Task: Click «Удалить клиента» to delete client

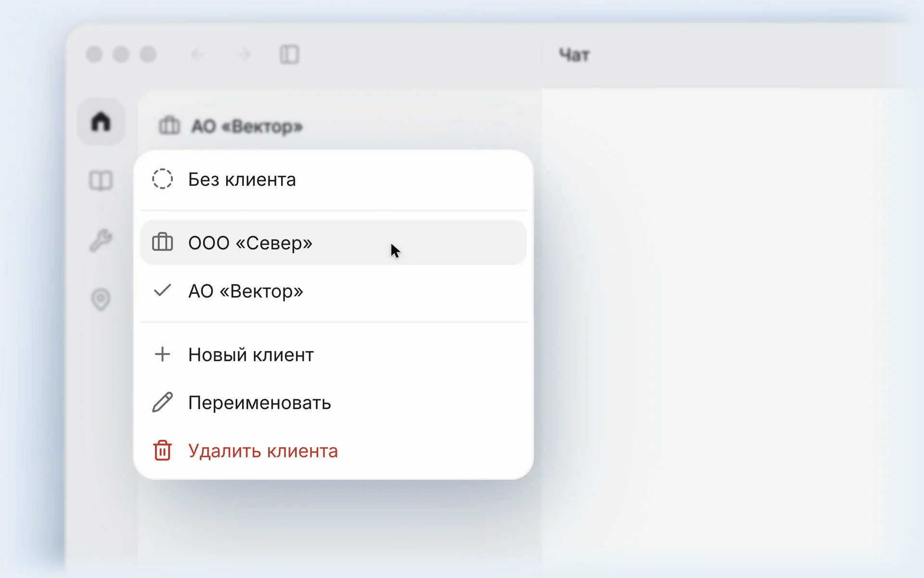Action: [x=334, y=451]
